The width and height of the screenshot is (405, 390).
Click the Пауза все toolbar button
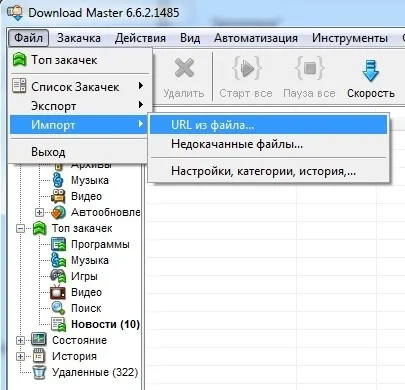point(309,78)
